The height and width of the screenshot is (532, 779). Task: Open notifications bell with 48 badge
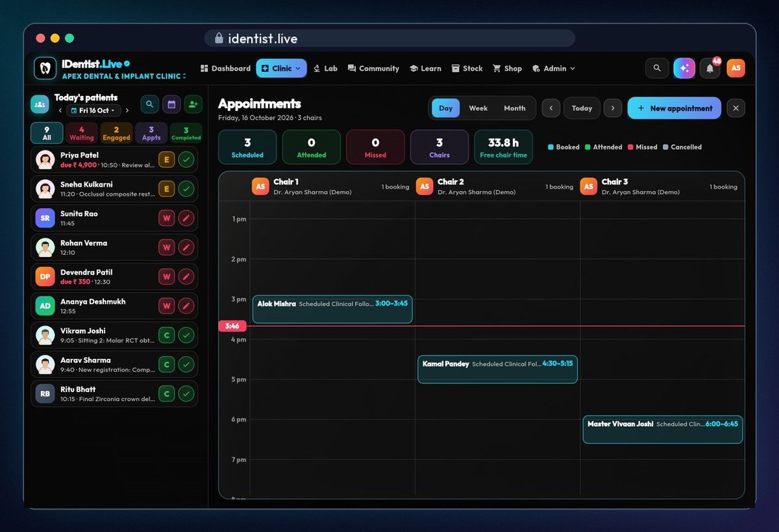tap(710, 68)
